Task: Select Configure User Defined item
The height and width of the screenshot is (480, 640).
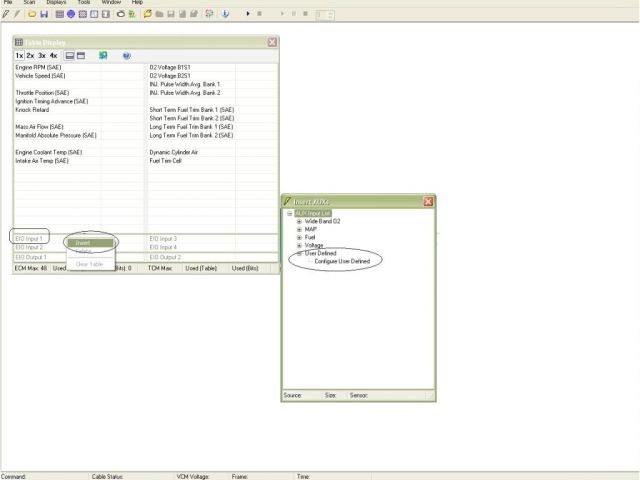Action: pos(342,261)
